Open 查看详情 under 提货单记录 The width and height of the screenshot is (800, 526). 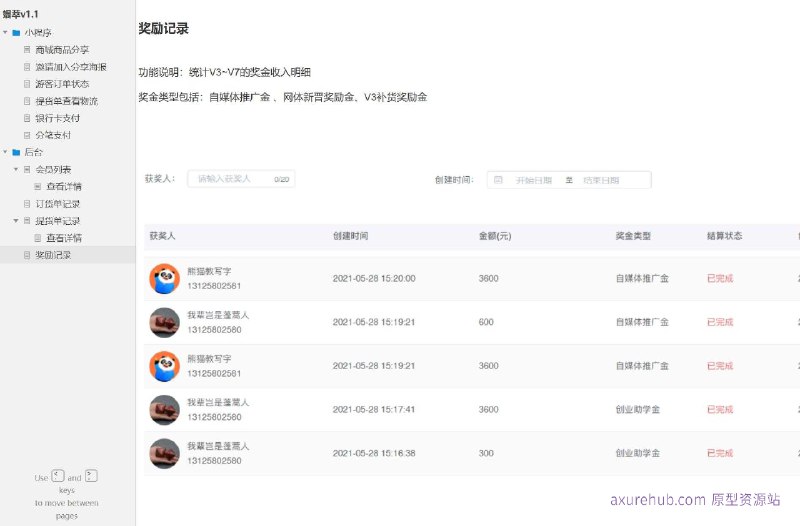(x=64, y=238)
